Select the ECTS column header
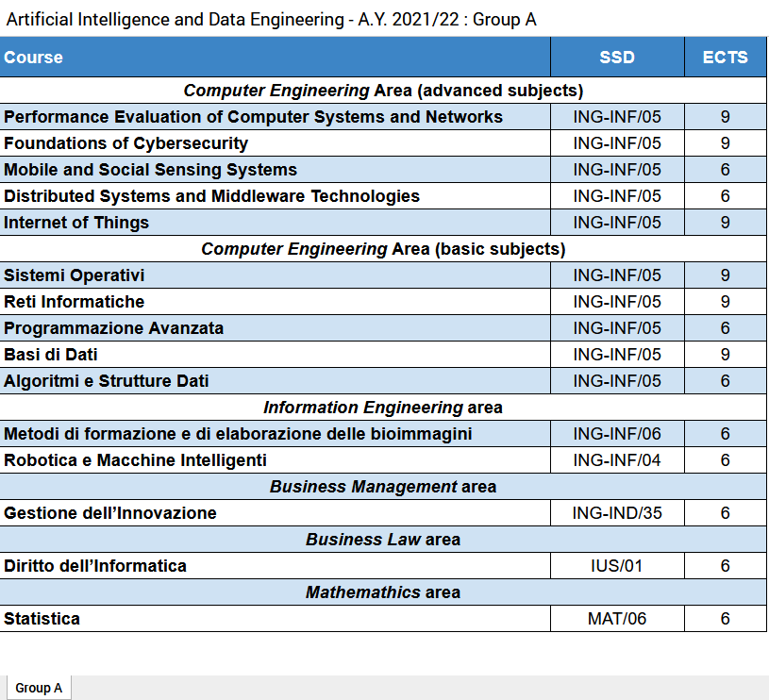769x700 pixels. tap(725, 58)
